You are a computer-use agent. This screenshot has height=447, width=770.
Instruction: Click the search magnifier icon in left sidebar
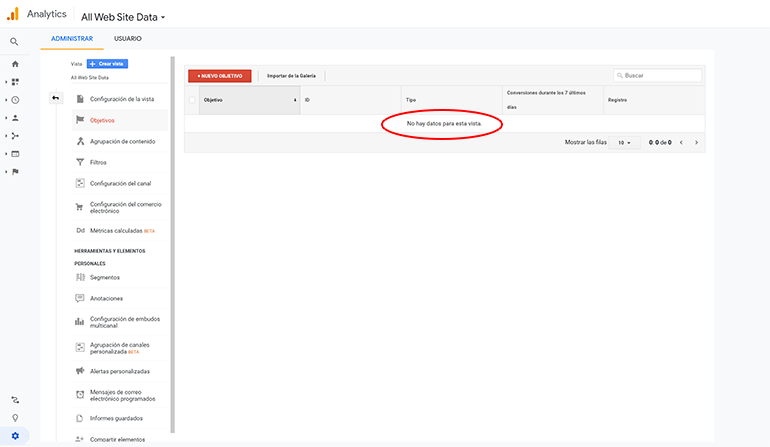[x=14, y=42]
